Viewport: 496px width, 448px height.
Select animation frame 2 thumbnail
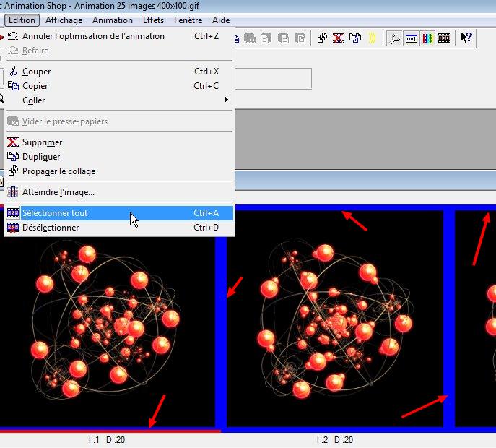coord(334,319)
